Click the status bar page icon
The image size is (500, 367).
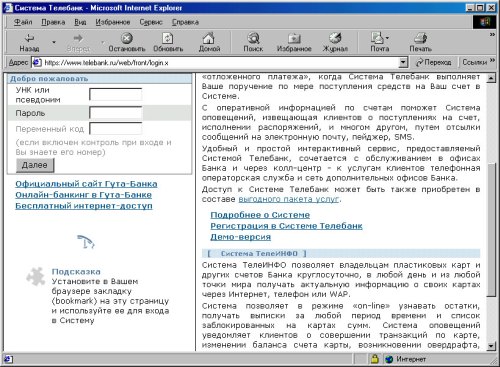tap(8, 359)
